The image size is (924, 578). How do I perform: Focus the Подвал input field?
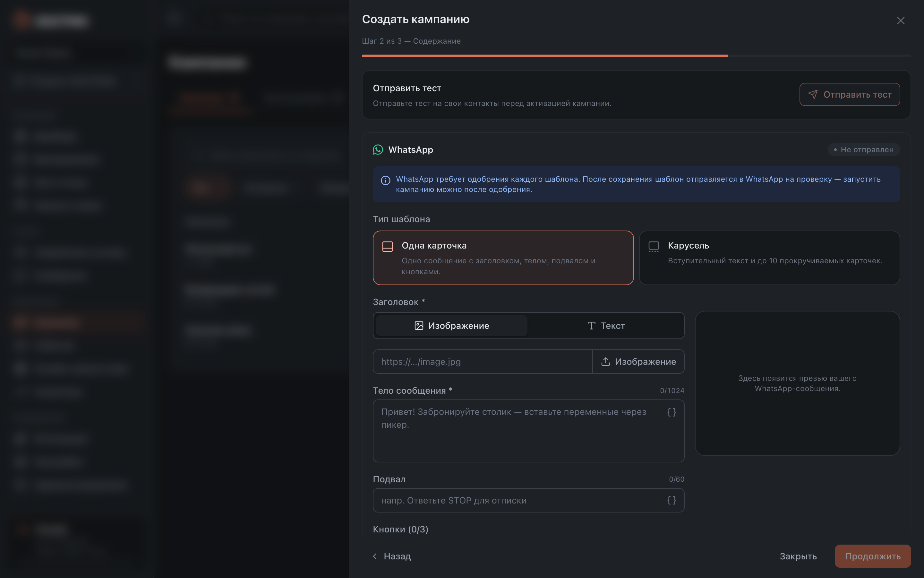coord(528,500)
